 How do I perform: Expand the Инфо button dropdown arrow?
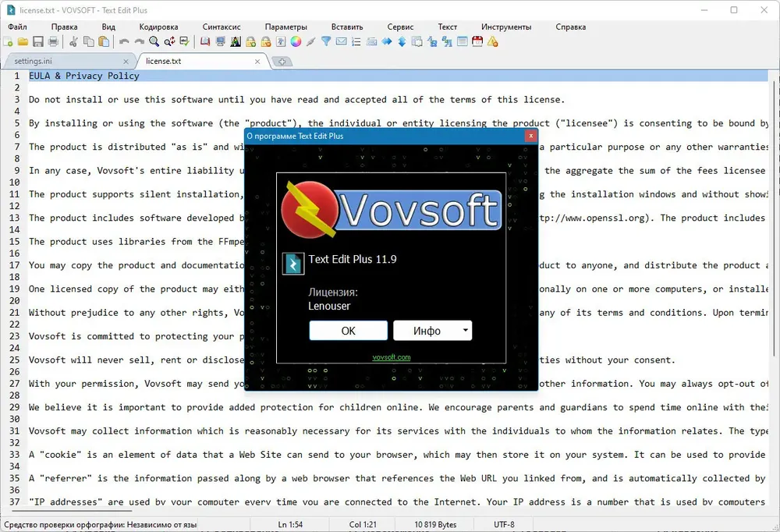pos(465,330)
